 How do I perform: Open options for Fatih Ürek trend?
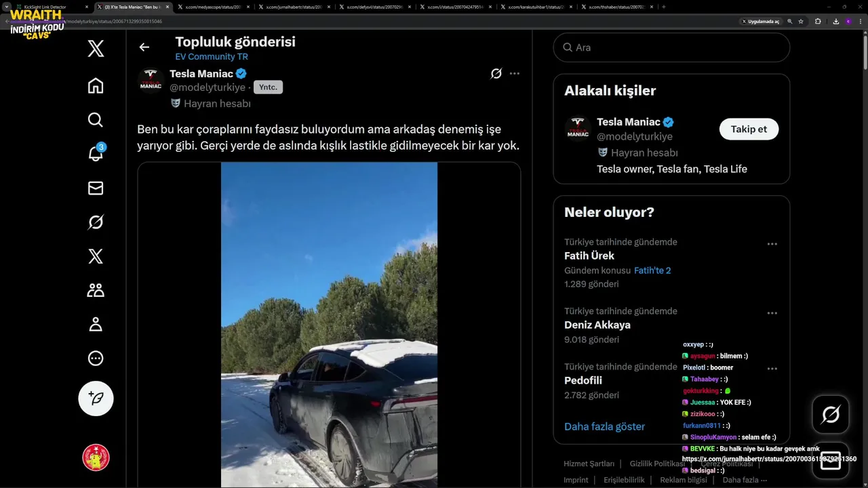772,244
